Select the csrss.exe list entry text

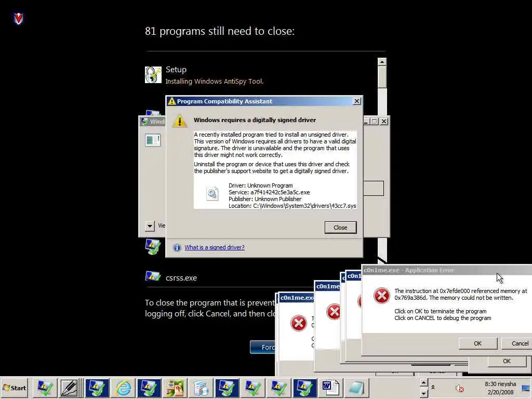[181, 278]
